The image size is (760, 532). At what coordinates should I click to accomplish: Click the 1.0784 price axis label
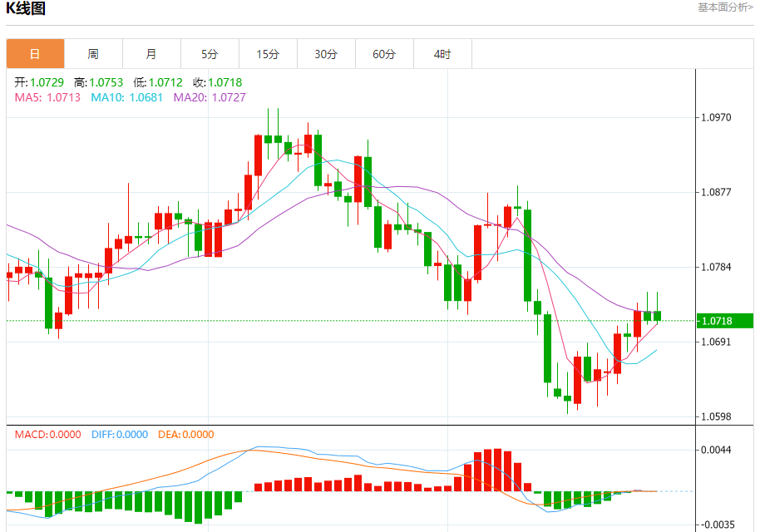click(x=717, y=267)
